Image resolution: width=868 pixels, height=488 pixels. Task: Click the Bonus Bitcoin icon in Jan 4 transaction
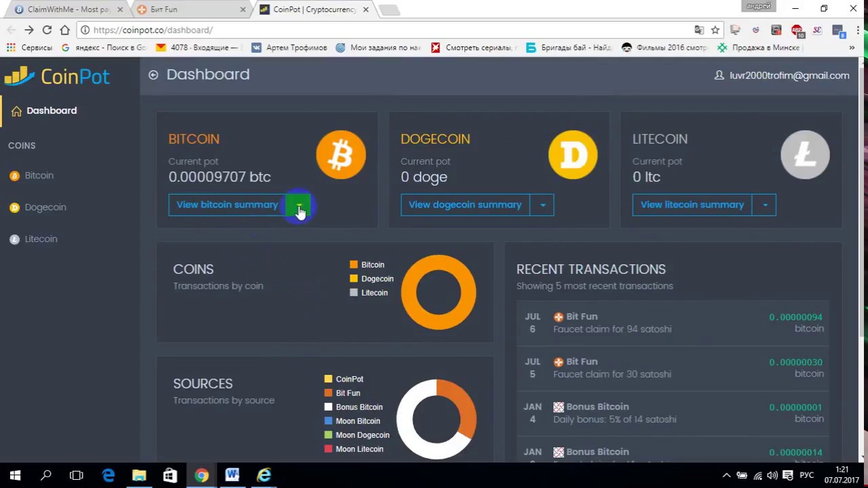click(559, 407)
